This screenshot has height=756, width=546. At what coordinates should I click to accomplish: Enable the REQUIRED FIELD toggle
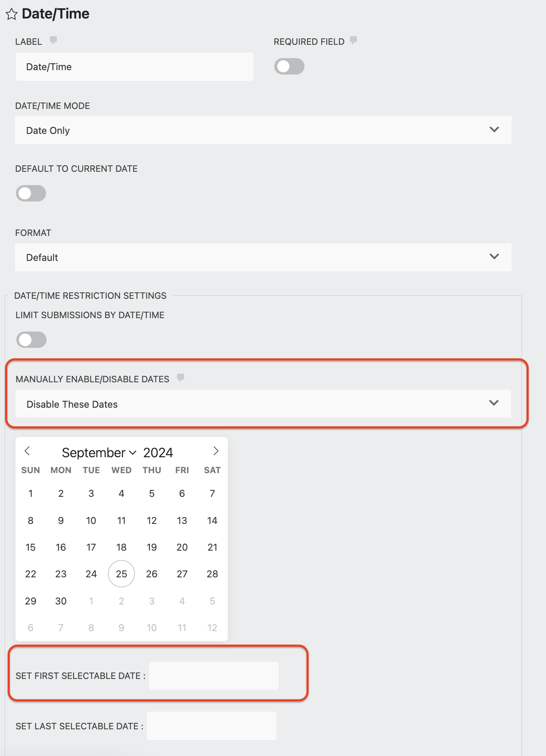click(289, 66)
